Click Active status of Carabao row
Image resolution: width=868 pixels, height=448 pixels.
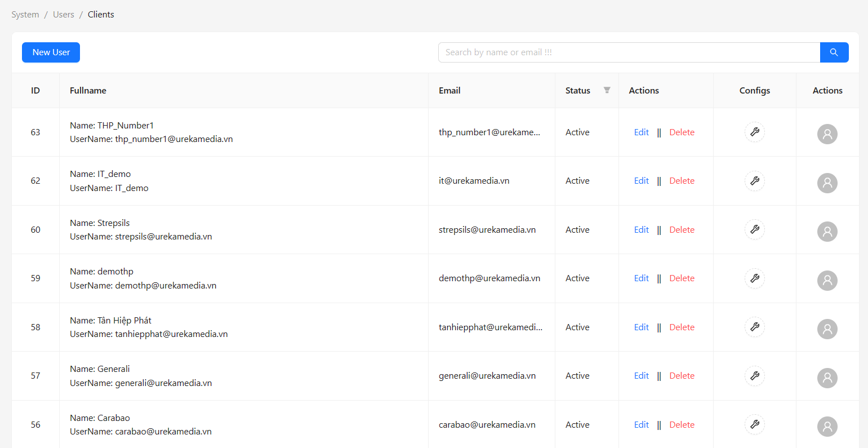[577, 425]
